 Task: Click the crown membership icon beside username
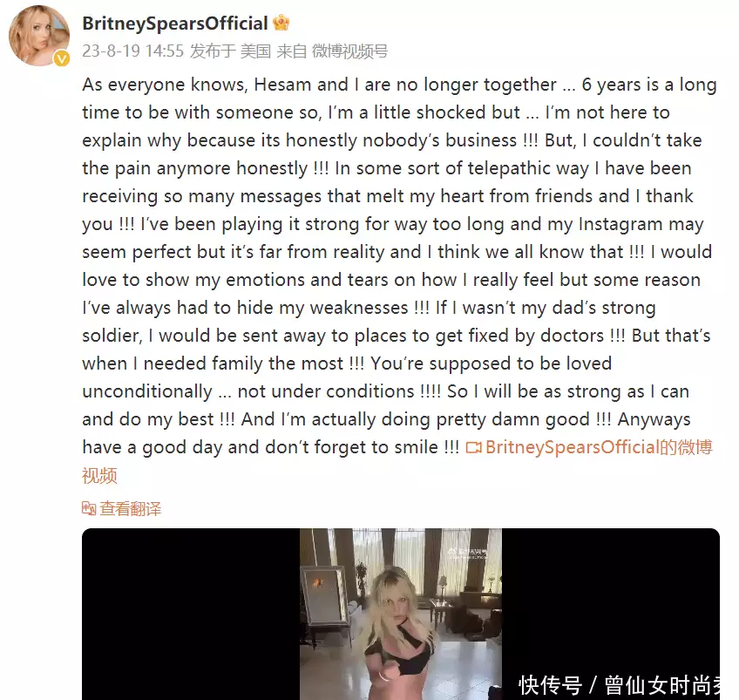[x=281, y=23]
